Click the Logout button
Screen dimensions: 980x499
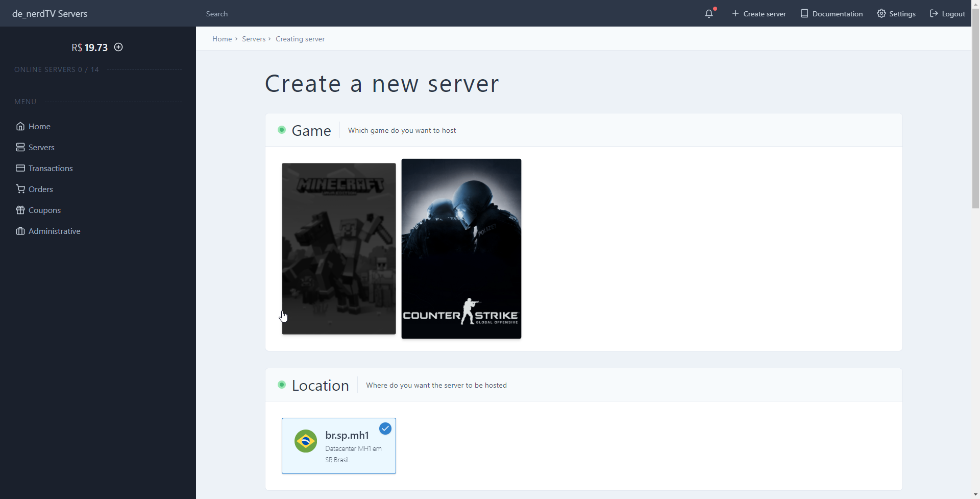click(x=947, y=14)
